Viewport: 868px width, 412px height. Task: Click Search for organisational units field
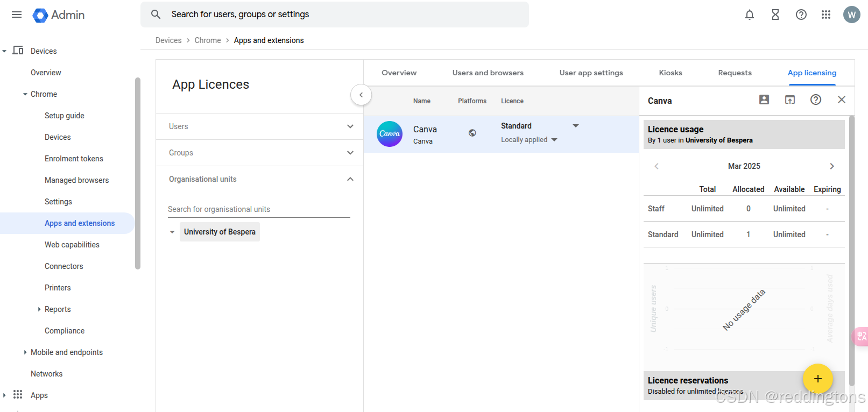(x=259, y=209)
